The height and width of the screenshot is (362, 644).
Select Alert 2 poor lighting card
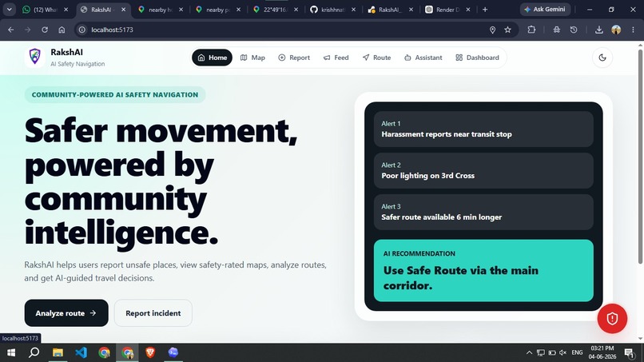coord(483,170)
